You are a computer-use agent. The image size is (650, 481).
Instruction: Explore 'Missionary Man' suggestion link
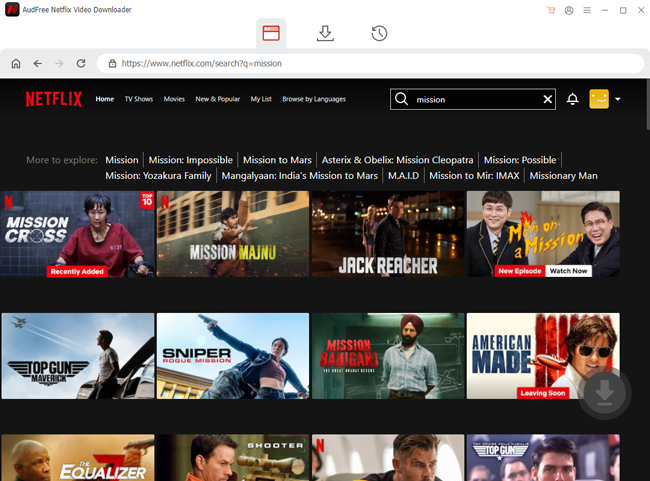pos(563,176)
